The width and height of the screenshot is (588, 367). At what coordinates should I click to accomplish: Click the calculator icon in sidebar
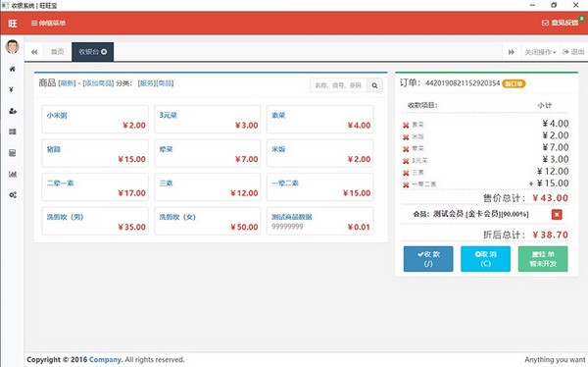click(x=13, y=153)
